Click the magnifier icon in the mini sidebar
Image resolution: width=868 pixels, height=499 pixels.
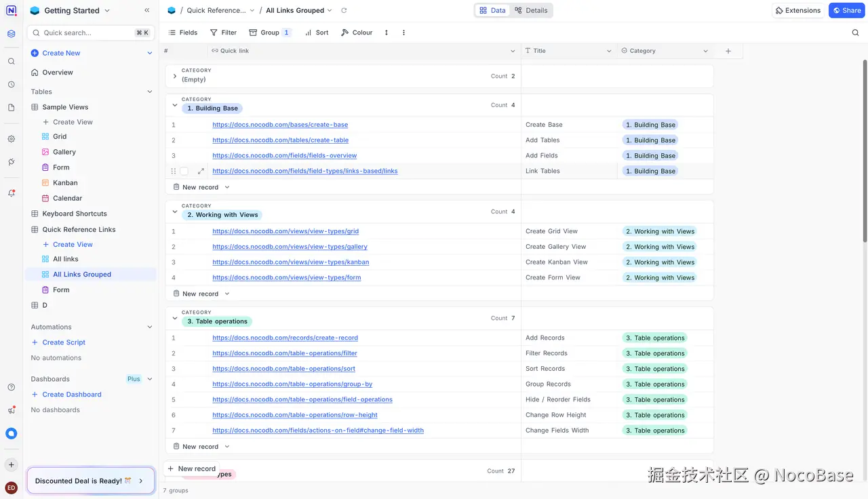tap(11, 61)
